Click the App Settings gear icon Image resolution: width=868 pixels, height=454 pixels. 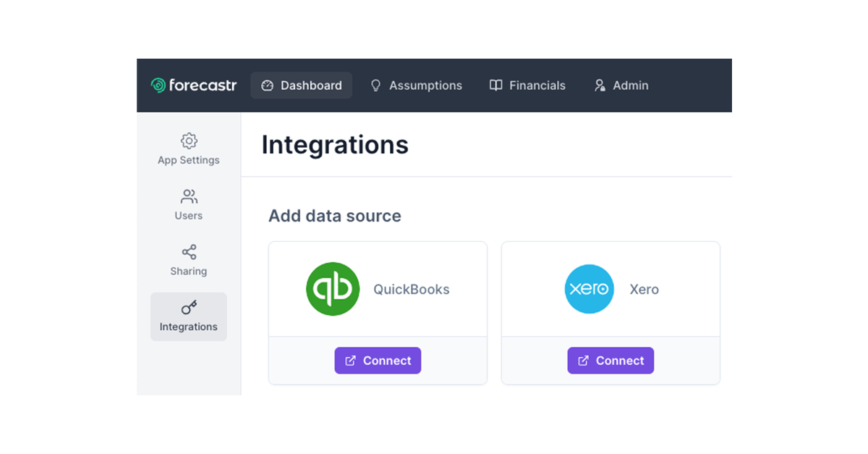(189, 140)
